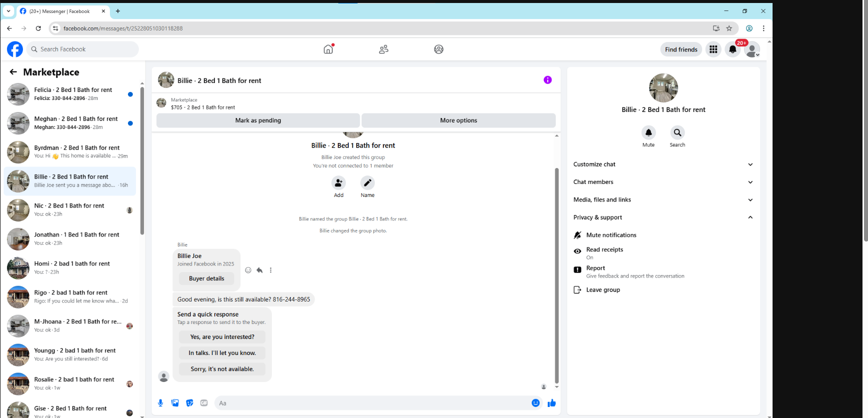Open Rigo conversation in list

point(70,297)
